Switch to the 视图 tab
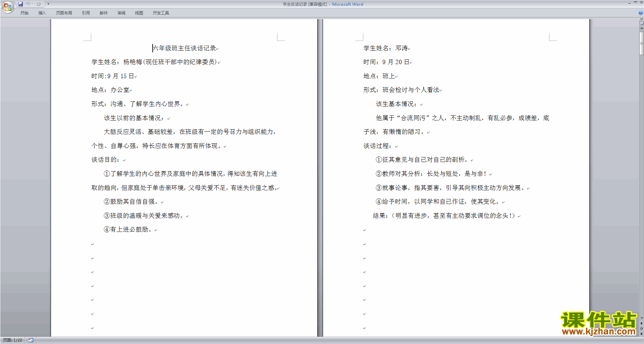 139,13
